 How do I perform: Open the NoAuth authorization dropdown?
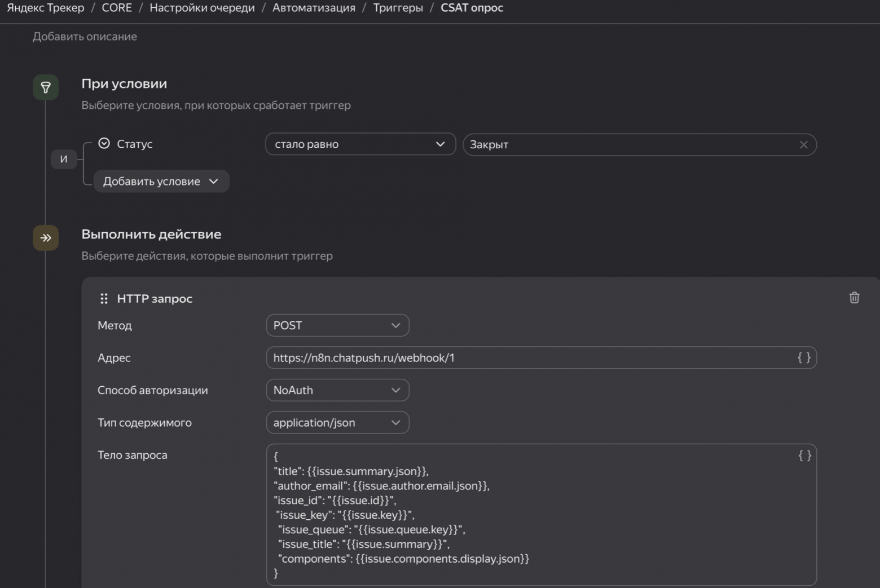[x=337, y=390]
